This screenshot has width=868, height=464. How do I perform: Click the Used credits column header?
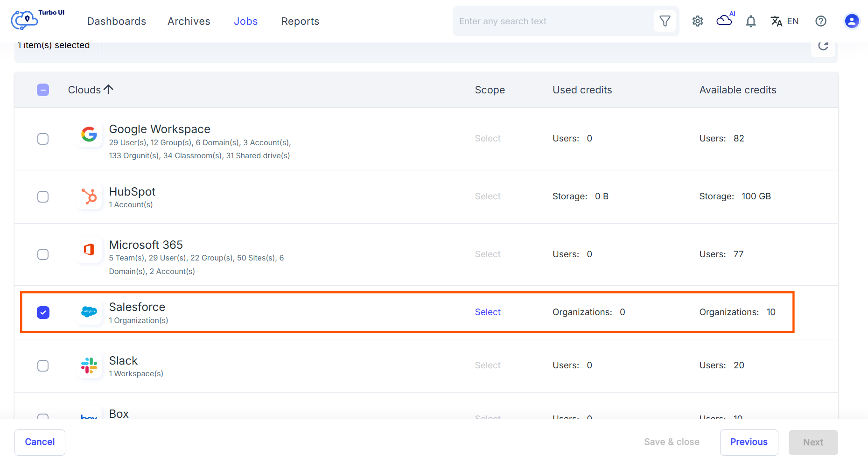582,90
